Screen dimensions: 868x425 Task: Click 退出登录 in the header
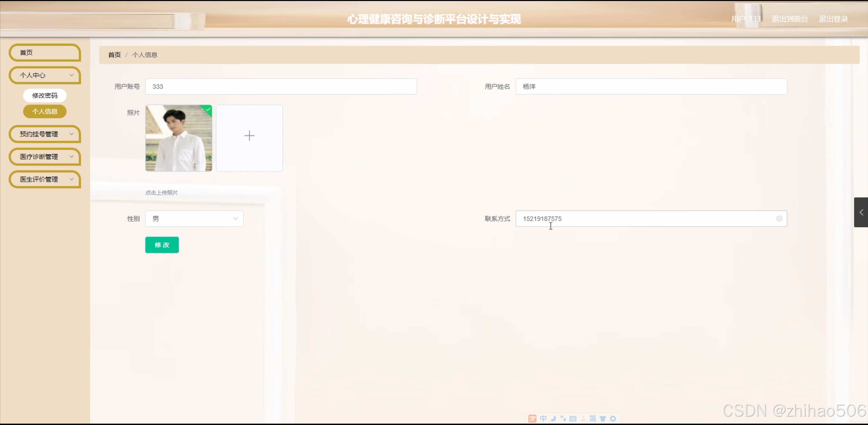(x=833, y=19)
